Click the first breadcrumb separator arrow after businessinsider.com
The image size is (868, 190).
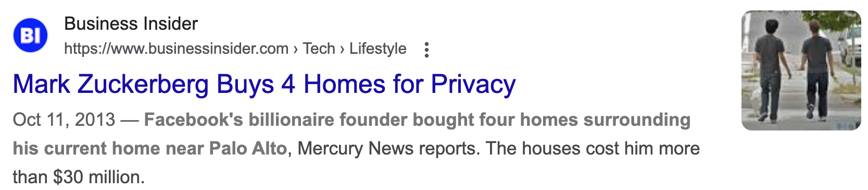click(x=296, y=49)
